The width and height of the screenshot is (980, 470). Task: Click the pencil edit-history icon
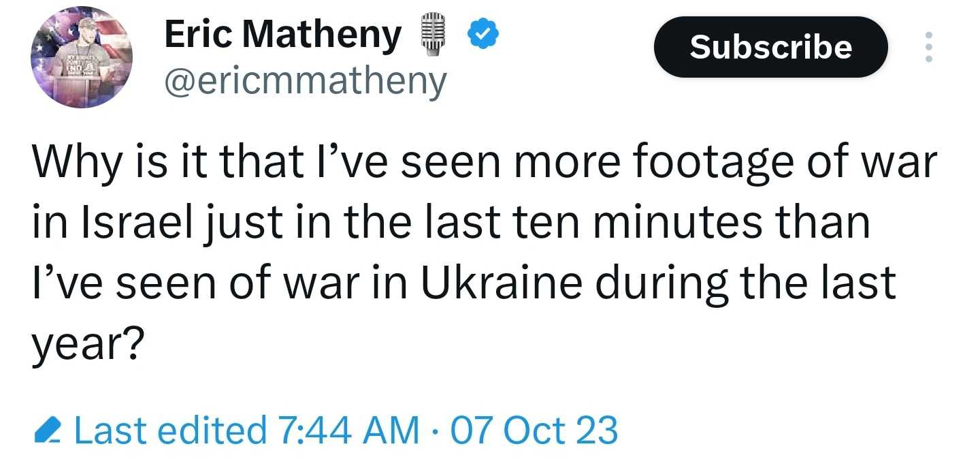pyautogui.click(x=48, y=431)
